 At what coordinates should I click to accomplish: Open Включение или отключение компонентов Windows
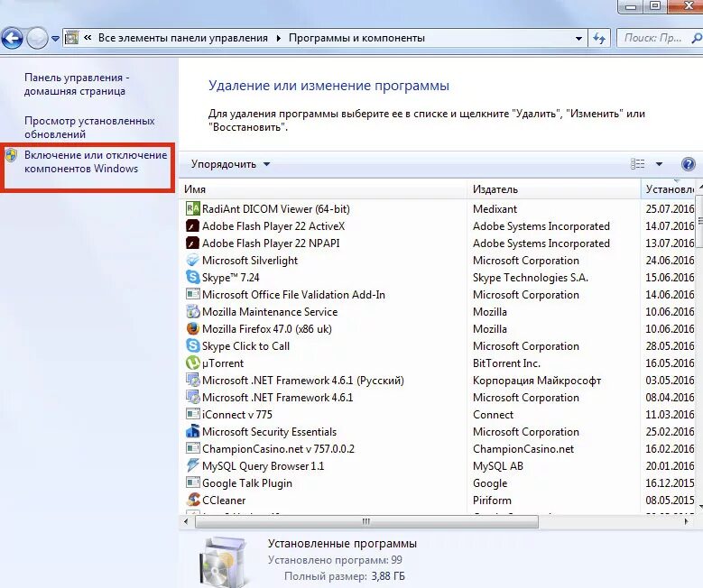pyautogui.click(x=96, y=161)
